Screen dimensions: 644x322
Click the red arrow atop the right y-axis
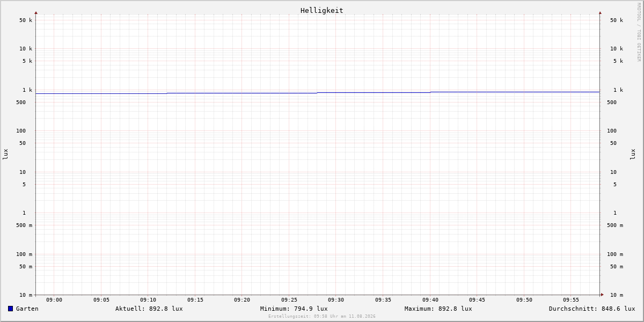point(600,12)
